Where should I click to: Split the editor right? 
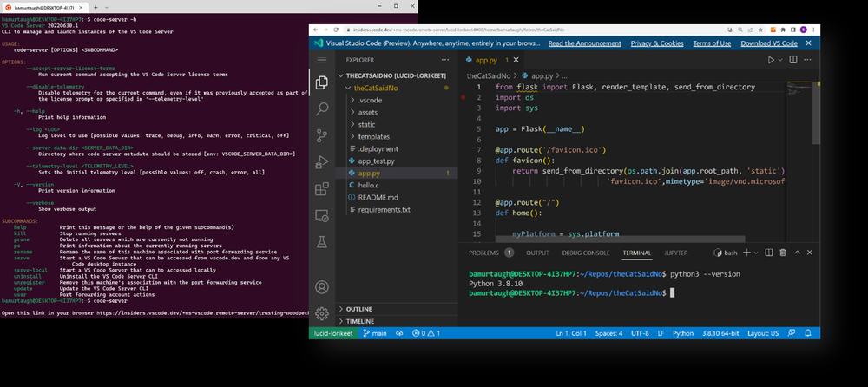click(793, 60)
